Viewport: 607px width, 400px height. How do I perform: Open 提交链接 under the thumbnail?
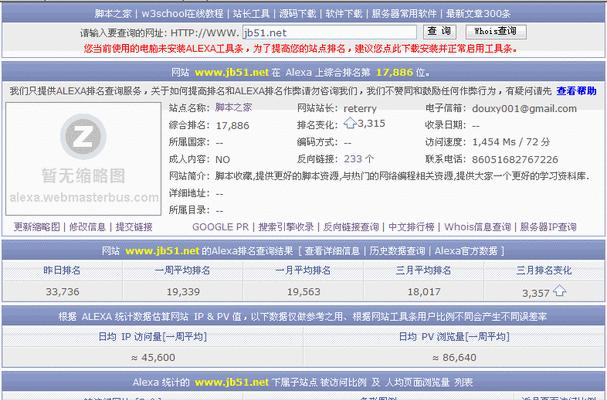click(134, 227)
